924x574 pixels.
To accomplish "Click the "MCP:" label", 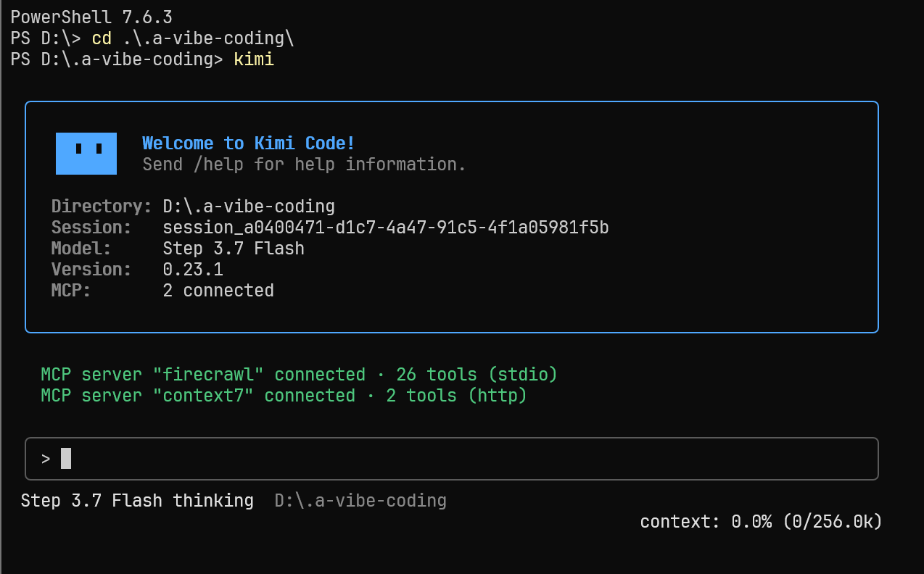I will coord(71,291).
